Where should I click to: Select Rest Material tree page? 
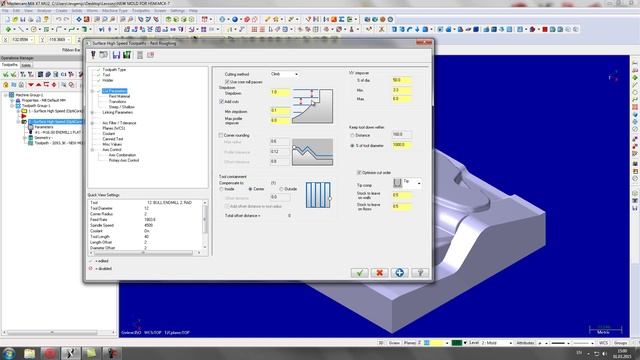(x=119, y=96)
